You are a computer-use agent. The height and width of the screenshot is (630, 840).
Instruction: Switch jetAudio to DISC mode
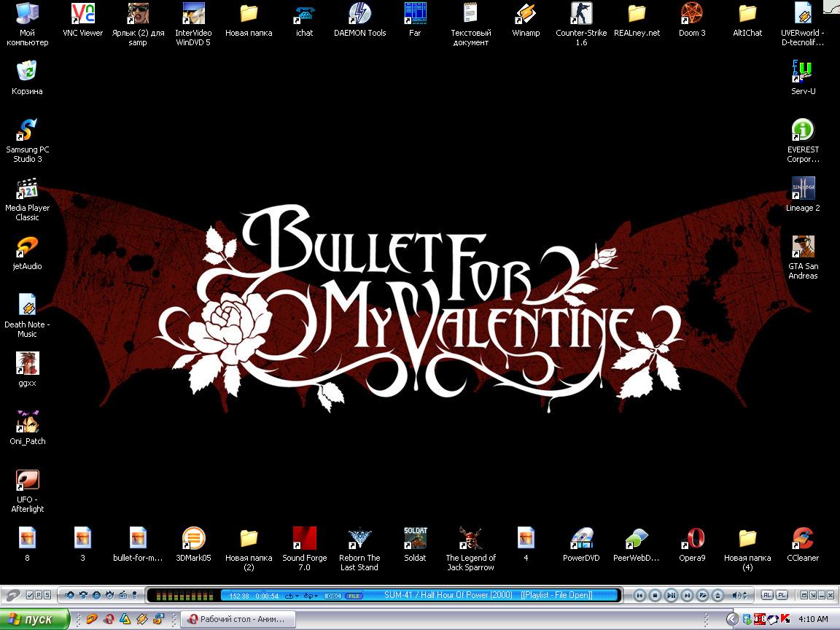pos(332,596)
